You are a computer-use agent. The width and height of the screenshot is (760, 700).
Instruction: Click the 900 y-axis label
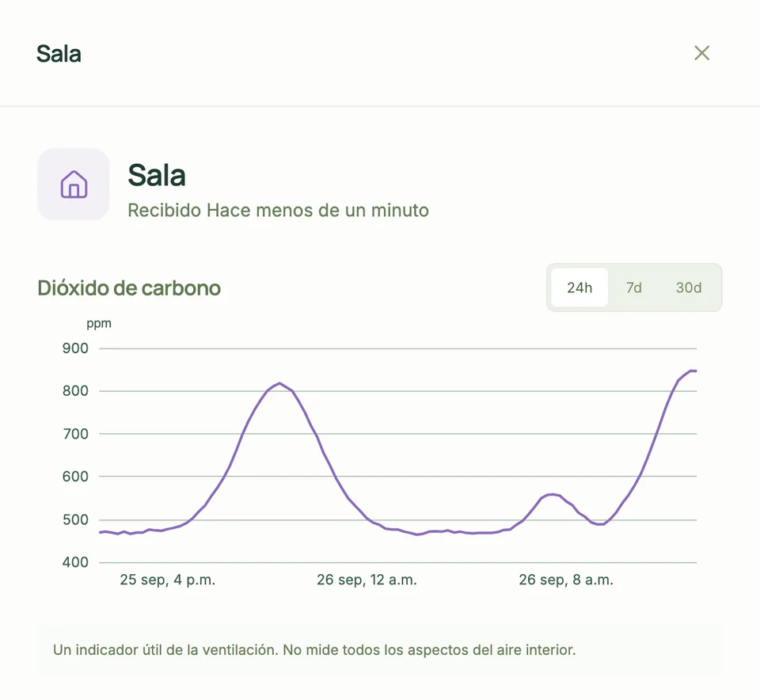click(x=75, y=348)
